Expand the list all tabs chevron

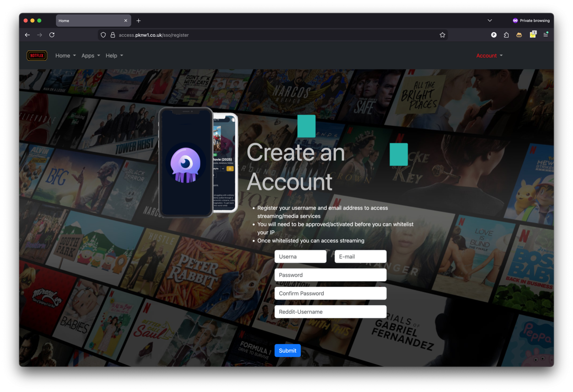[490, 20]
